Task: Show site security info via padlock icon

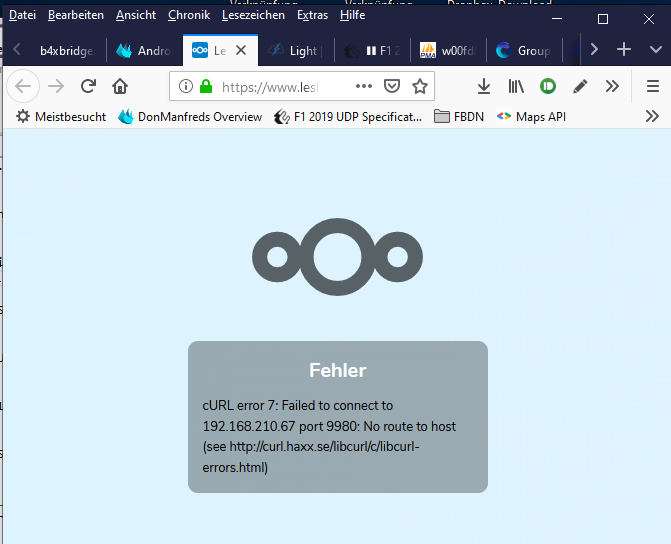Action: coord(206,87)
